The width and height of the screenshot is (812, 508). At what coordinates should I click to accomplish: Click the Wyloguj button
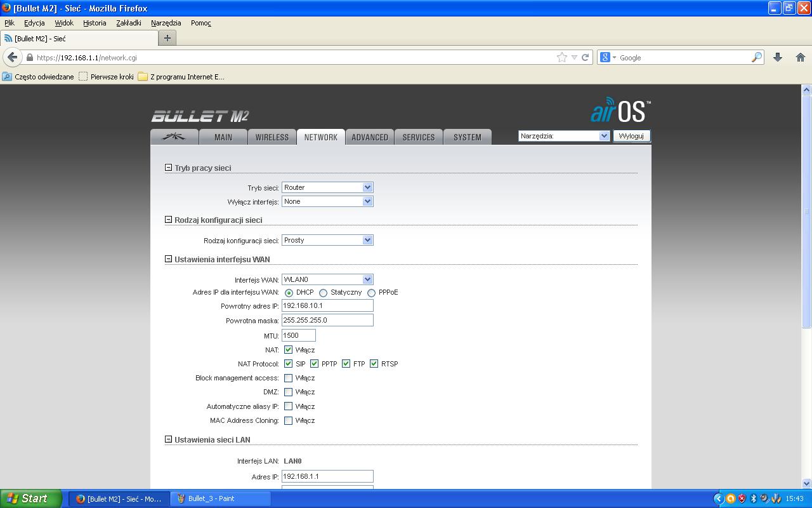pos(631,136)
